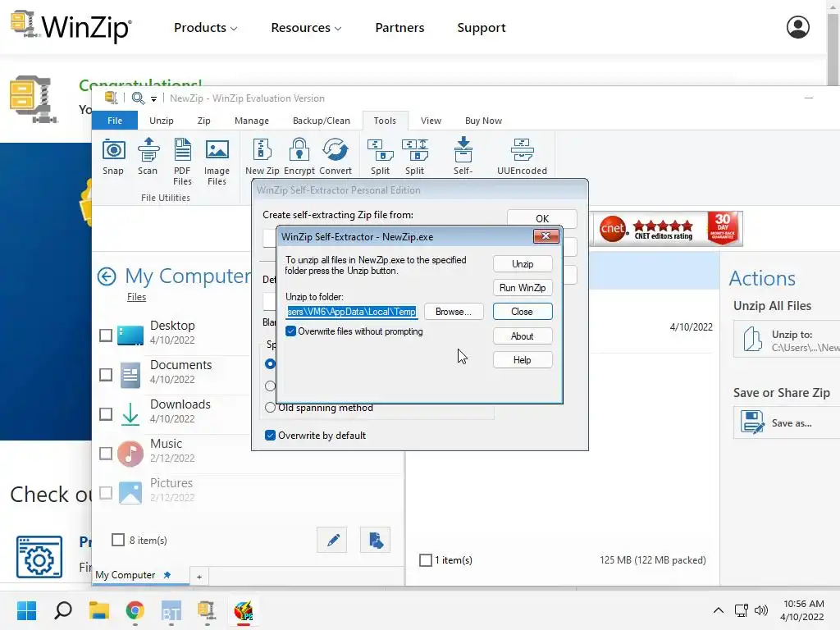
Task: Open Quick Access Toolbar dropdown arrow
Action: click(x=153, y=98)
